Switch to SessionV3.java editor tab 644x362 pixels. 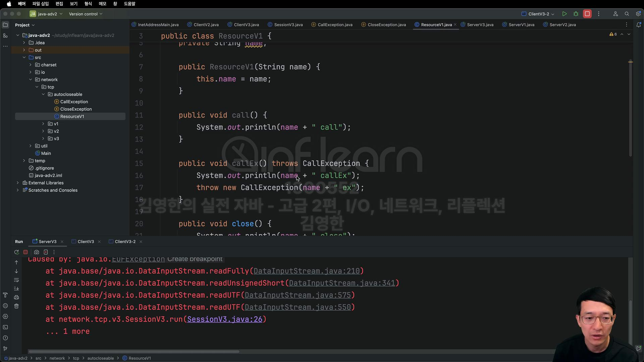tap(285, 25)
